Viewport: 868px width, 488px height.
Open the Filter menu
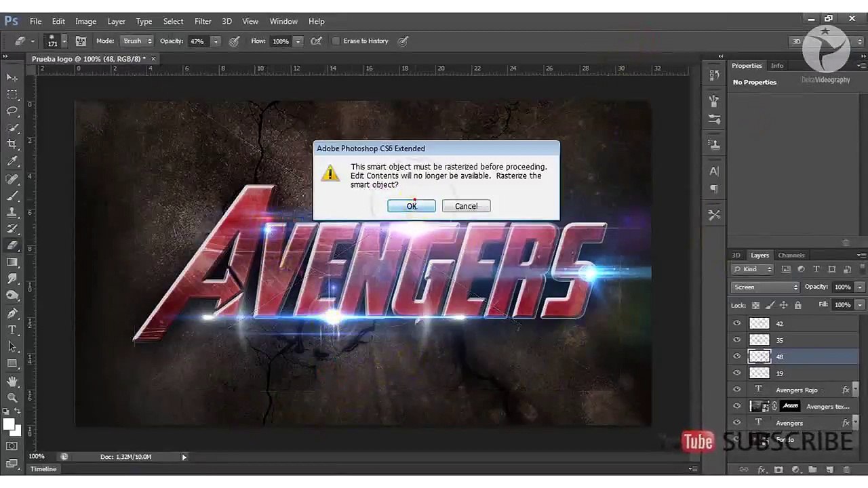(203, 21)
